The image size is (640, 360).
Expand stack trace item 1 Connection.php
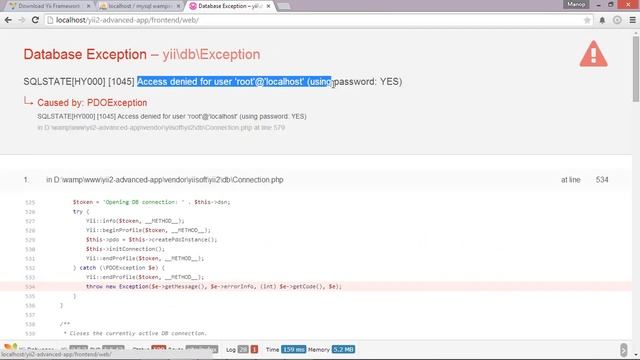click(316, 180)
